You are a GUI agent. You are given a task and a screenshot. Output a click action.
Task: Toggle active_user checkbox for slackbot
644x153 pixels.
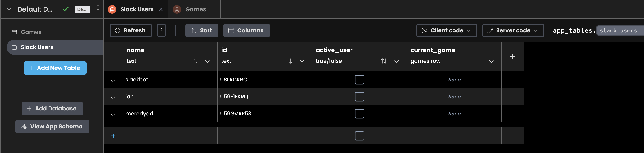pyautogui.click(x=359, y=80)
